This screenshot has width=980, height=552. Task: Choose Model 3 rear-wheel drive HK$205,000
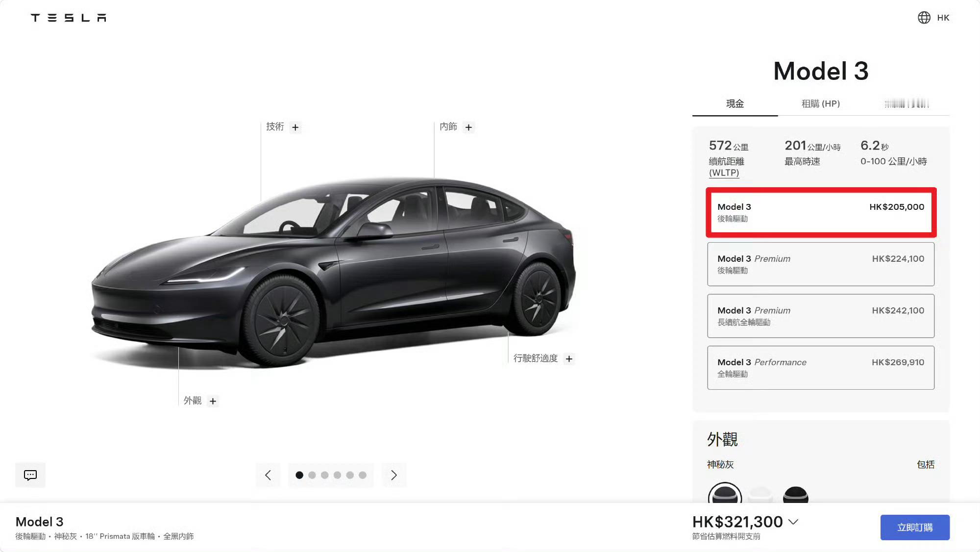(x=821, y=212)
